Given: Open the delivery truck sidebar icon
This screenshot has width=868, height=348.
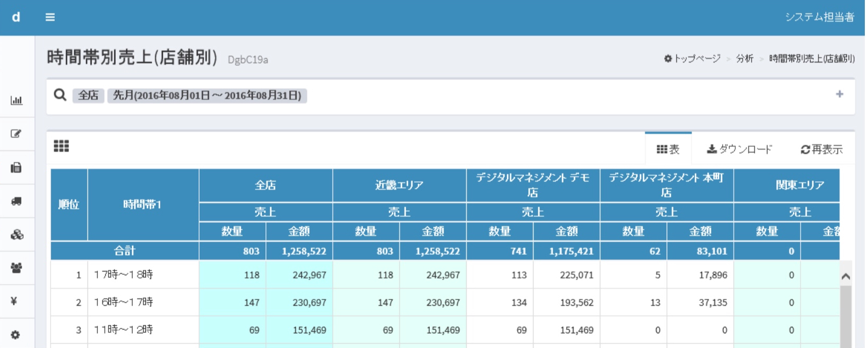Looking at the screenshot, I should coord(16,201).
